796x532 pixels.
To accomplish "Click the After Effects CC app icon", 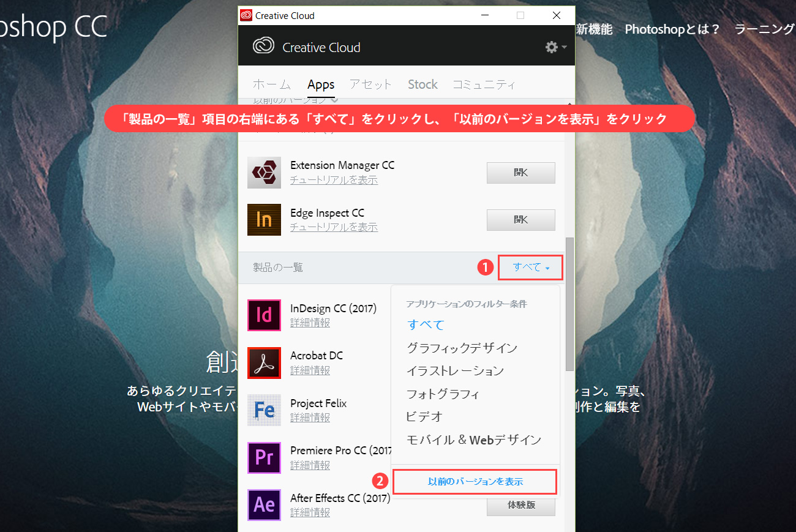I will point(264,505).
